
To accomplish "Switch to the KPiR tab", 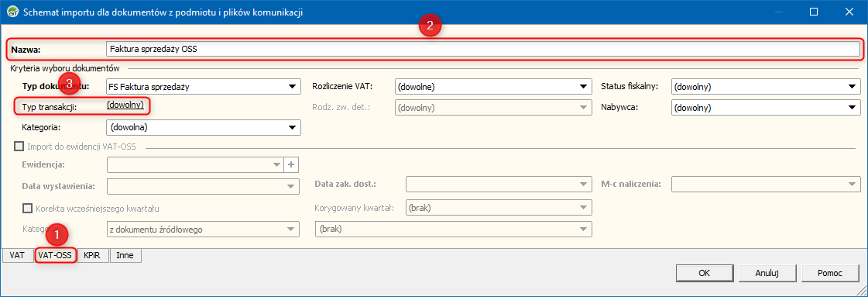I will pos(92,255).
